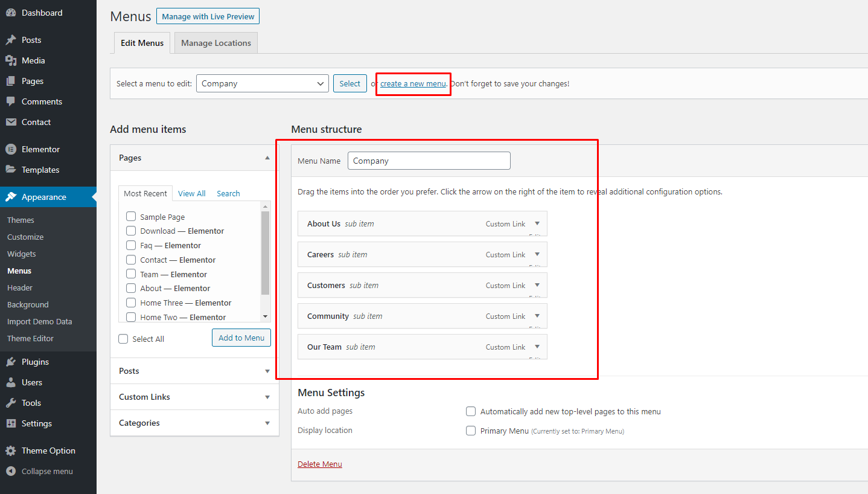Click the pages list vertical scrollbar
Screen dimensions: 868x494
click(x=265, y=254)
